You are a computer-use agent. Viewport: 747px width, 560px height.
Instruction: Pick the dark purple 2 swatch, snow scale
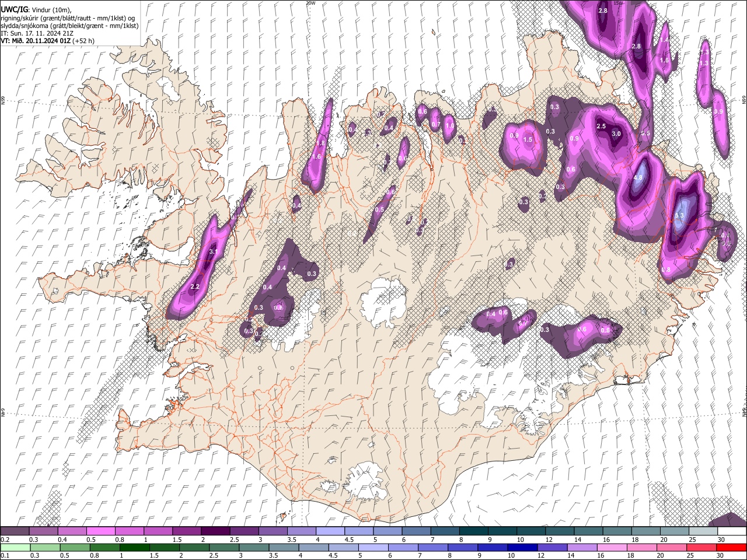tap(215, 531)
